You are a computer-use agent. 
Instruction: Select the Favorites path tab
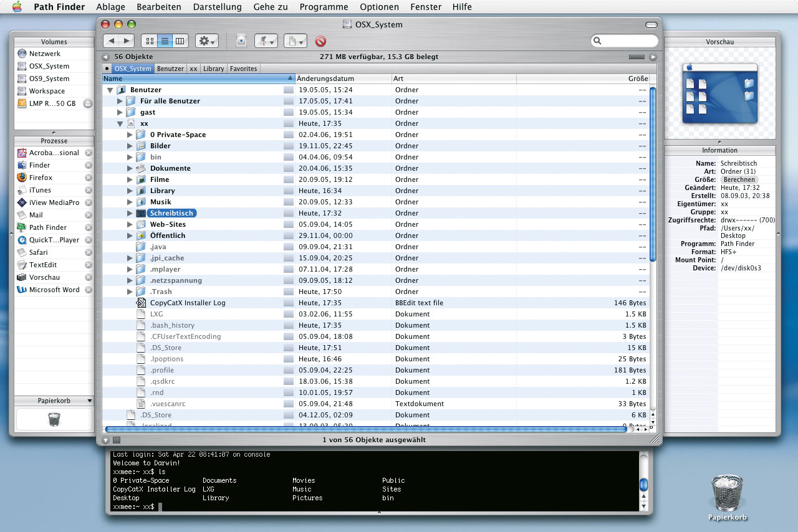pyautogui.click(x=243, y=69)
